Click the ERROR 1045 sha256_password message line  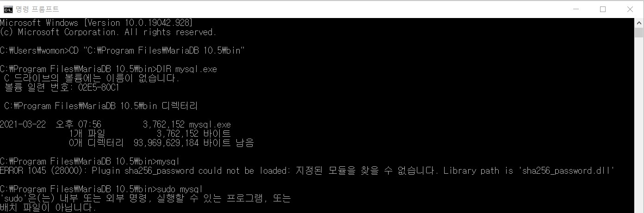click(307, 170)
